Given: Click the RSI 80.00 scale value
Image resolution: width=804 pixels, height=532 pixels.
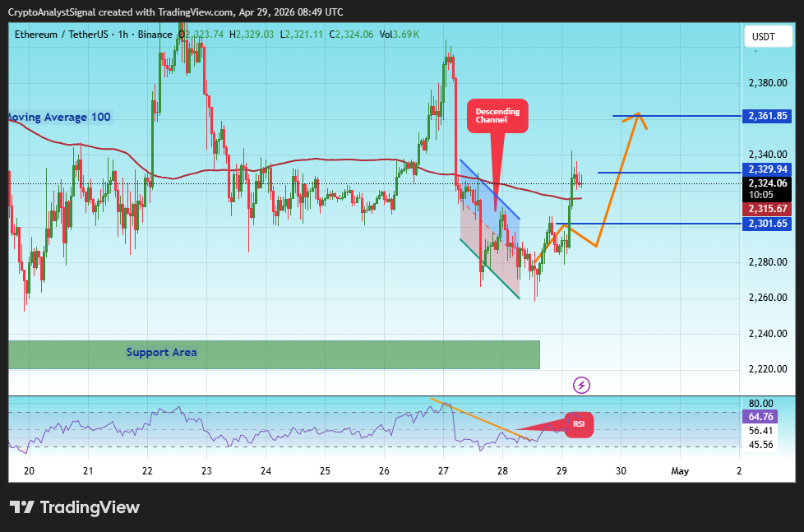Looking at the screenshot, I should click(x=761, y=404).
